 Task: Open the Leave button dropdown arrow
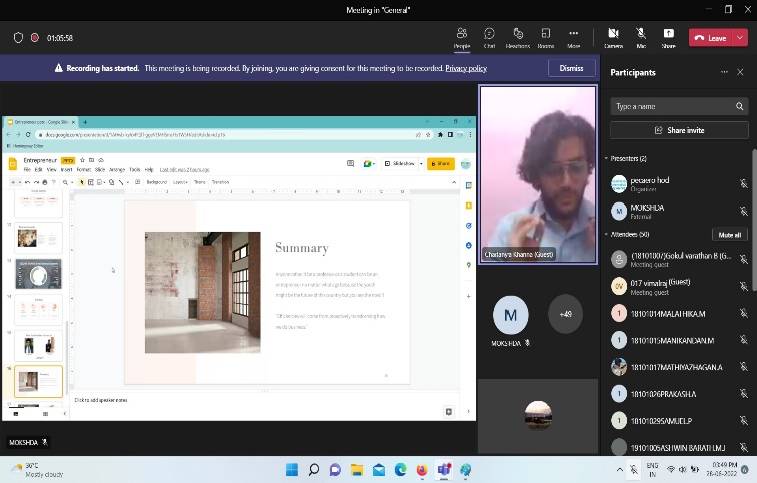pyautogui.click(x=740, y=38)
